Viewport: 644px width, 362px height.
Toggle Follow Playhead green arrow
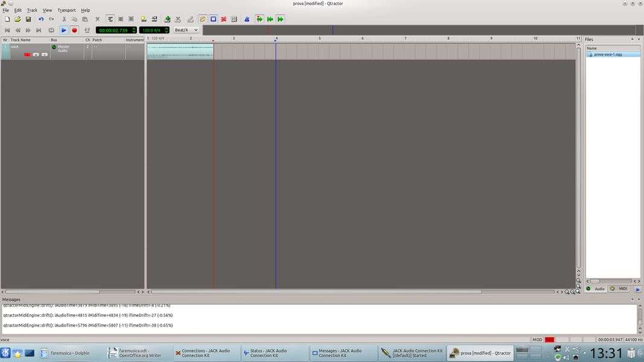click(x=259, y=19)
